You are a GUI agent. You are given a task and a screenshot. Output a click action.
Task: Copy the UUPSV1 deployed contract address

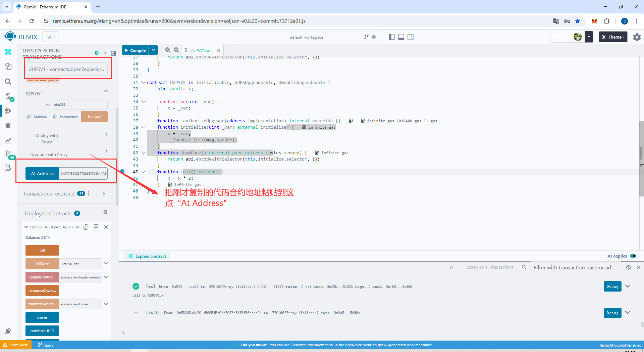tap(86, 227)
